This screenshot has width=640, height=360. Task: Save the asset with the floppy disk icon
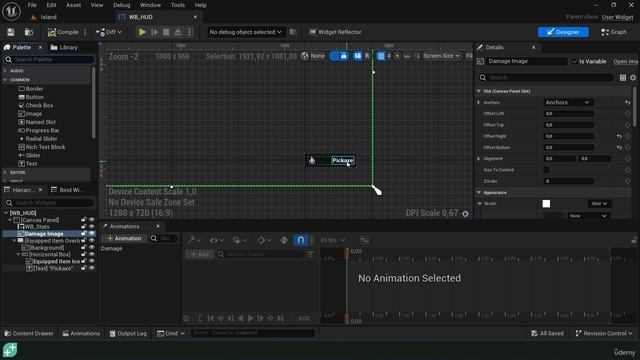11,32
